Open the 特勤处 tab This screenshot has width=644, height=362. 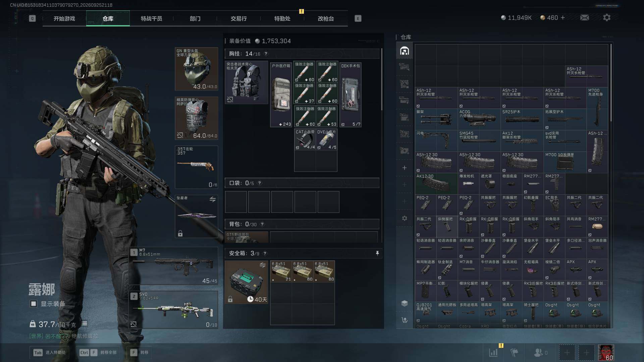(282, 18)
